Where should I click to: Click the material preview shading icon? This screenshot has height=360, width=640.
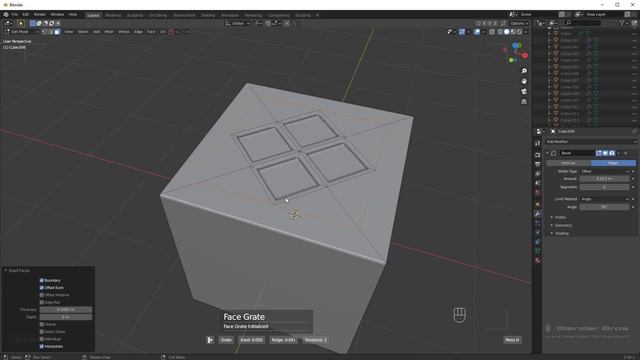point(513,31)
